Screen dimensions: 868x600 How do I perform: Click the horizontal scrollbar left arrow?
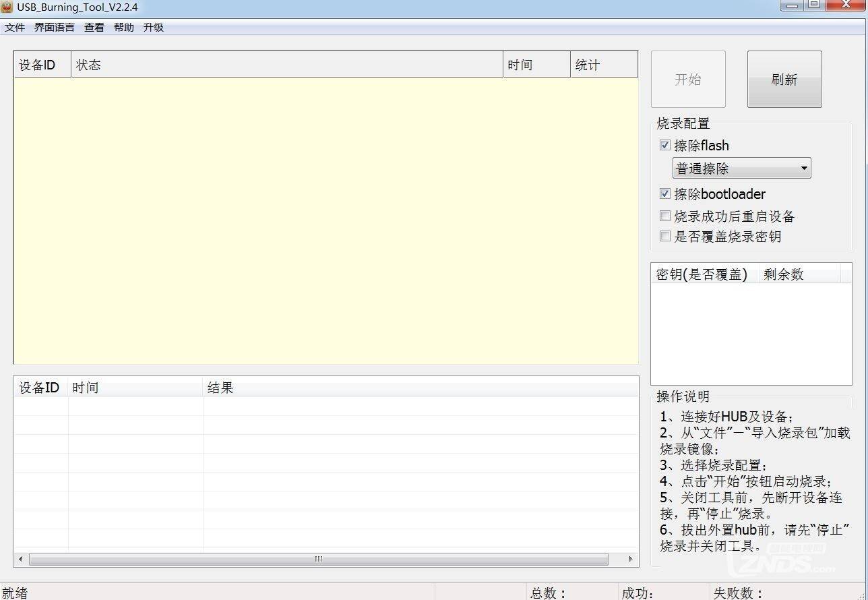point(21,559)
